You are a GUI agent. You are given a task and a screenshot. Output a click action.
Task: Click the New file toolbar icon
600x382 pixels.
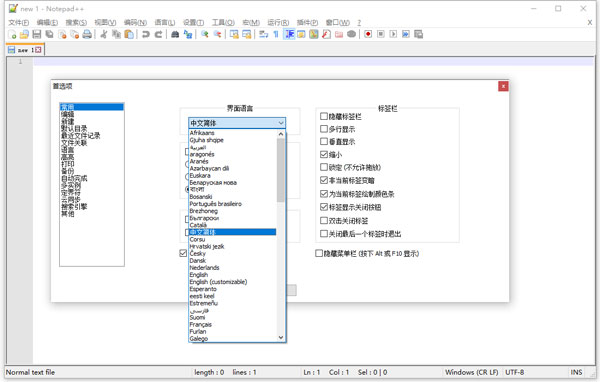[x=12, y=34]
